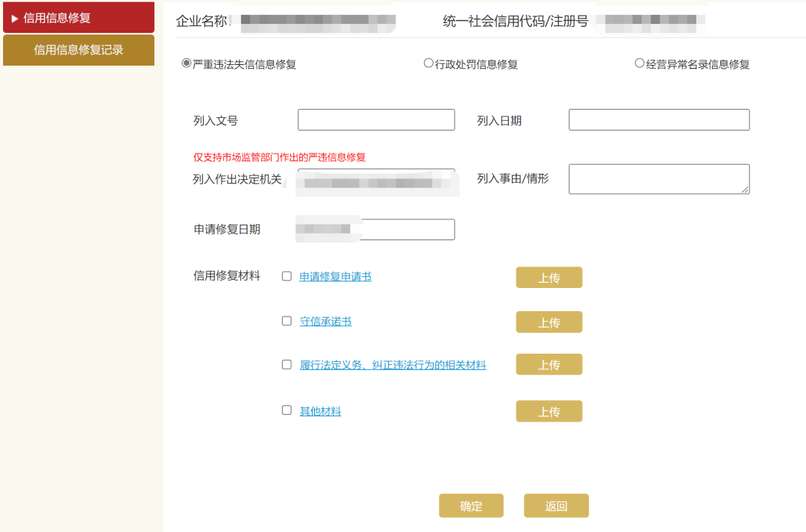Click the 申请修复日期 date field
This screenshot has height=532, width=806.
(x=407, y=230)
